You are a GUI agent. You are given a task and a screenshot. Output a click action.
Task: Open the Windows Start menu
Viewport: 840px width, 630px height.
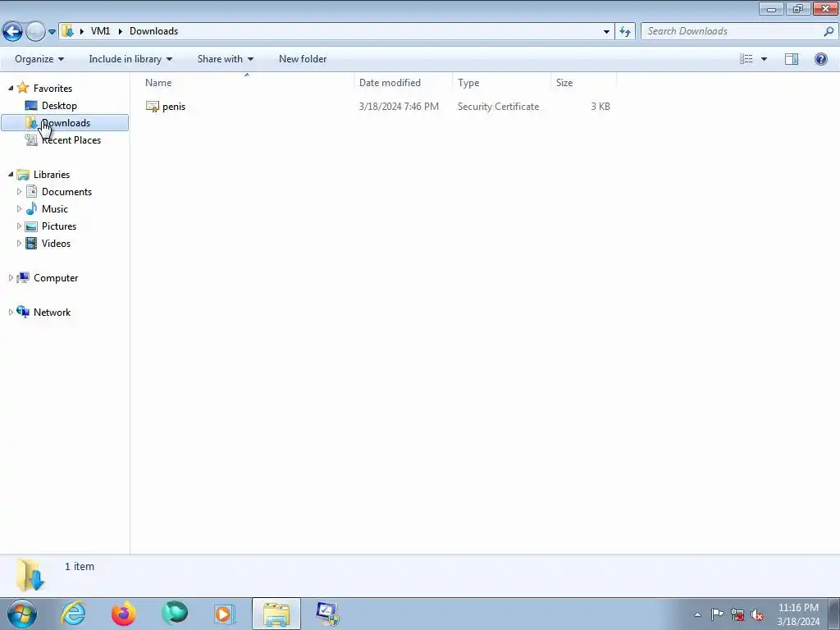[x=22, y=614]
